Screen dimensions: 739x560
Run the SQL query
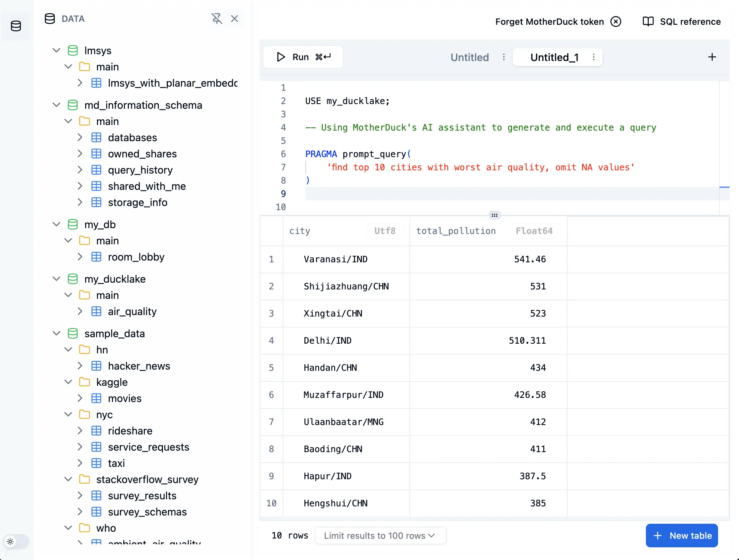302,57
